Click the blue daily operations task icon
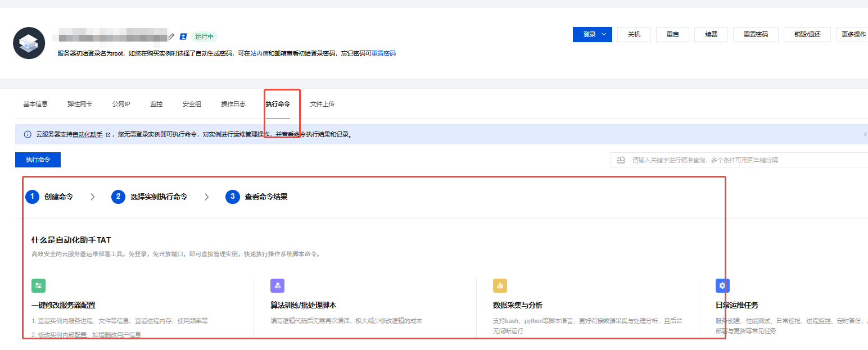The width and height of the screenshot is (868, 350). 722,286
